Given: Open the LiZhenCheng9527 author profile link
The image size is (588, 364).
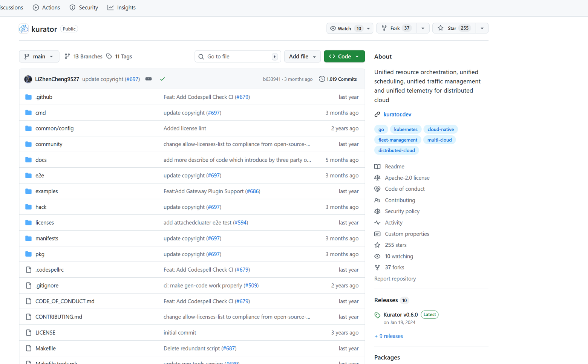Looking at the screenshot, I should click(57, 79).
